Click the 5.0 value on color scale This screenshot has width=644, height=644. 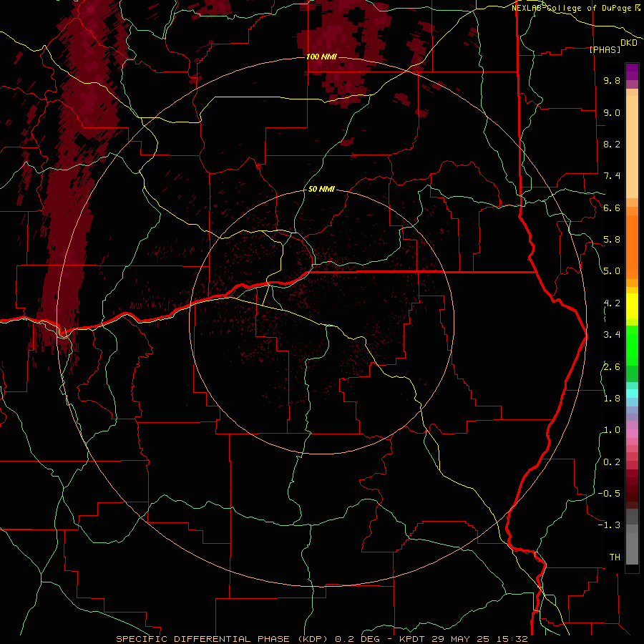coord(612,271)
